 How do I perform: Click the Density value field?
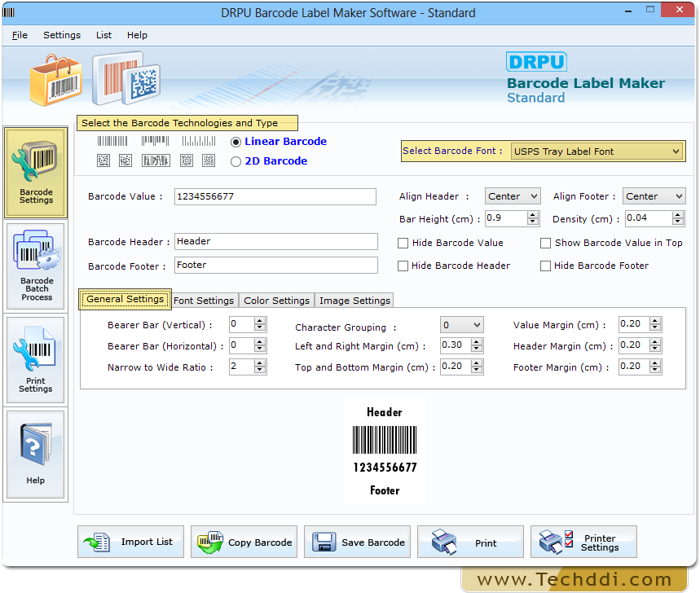649,218
